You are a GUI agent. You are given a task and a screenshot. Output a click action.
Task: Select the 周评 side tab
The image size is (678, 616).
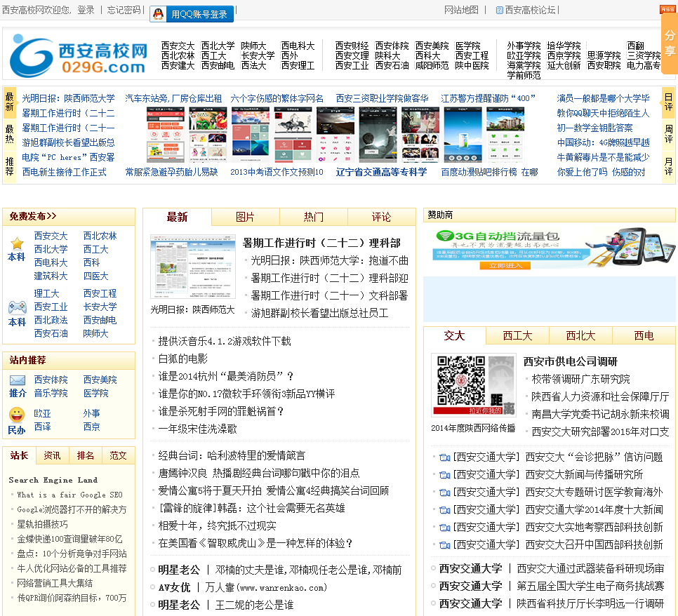[x=668, y=134]
